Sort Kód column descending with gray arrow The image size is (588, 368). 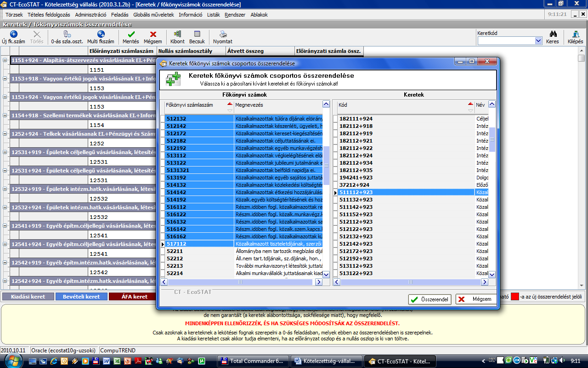point(470,110)
